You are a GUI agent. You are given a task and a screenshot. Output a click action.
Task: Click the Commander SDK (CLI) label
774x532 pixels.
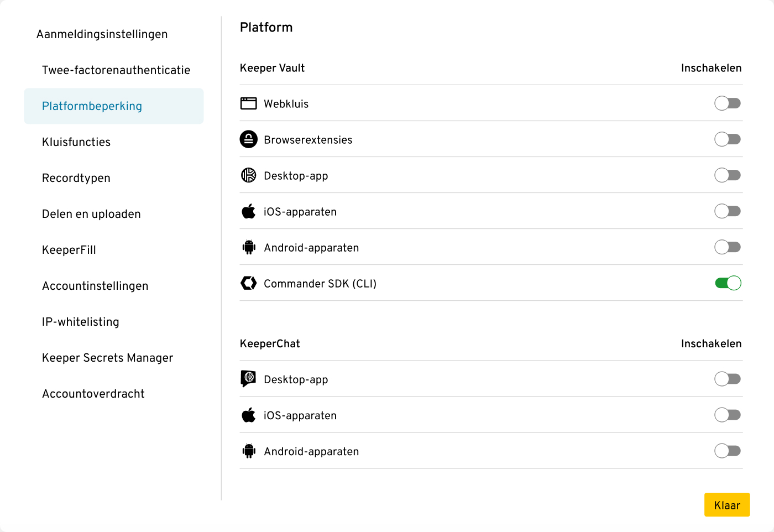[320, 284]
